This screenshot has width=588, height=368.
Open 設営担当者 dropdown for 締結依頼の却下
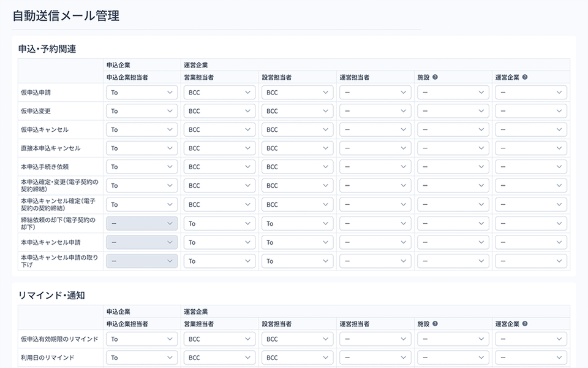(298, 223)
